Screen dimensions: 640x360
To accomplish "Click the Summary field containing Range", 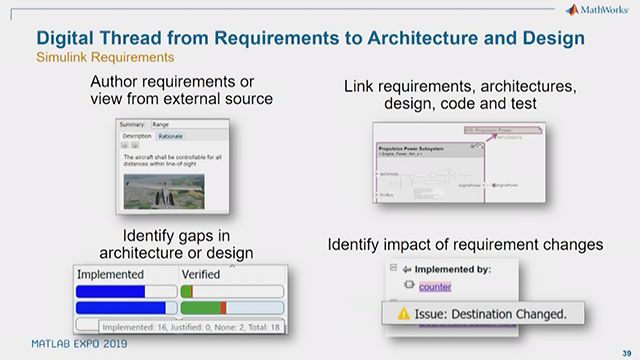I will point(189,124).
